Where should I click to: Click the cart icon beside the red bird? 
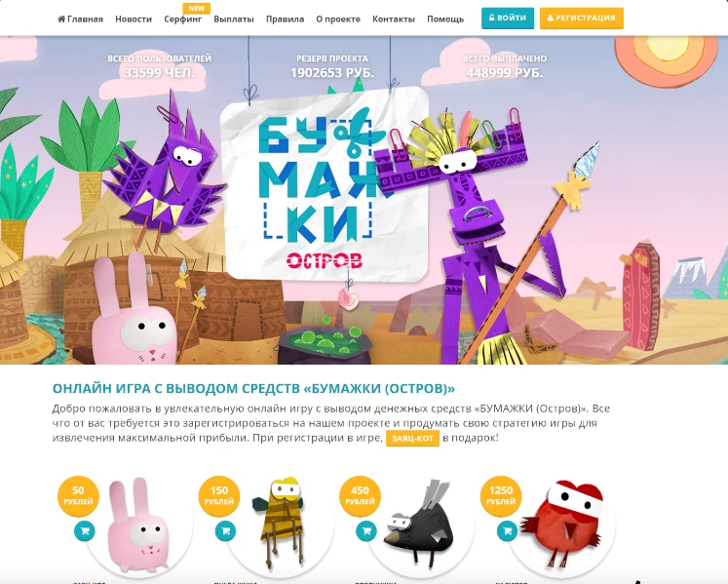tap(508, 531)
